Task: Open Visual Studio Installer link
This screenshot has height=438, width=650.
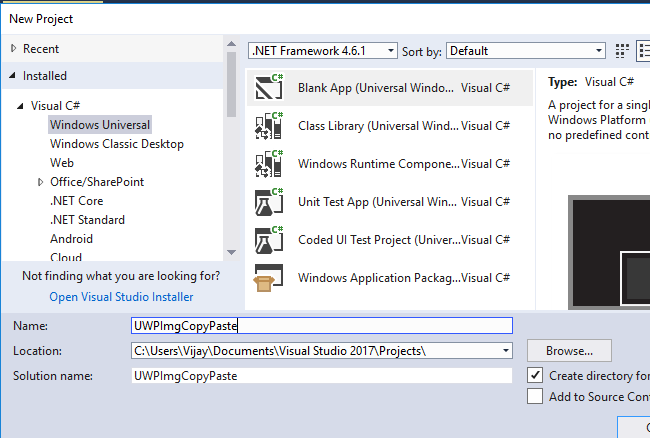Action: (121, 297)
